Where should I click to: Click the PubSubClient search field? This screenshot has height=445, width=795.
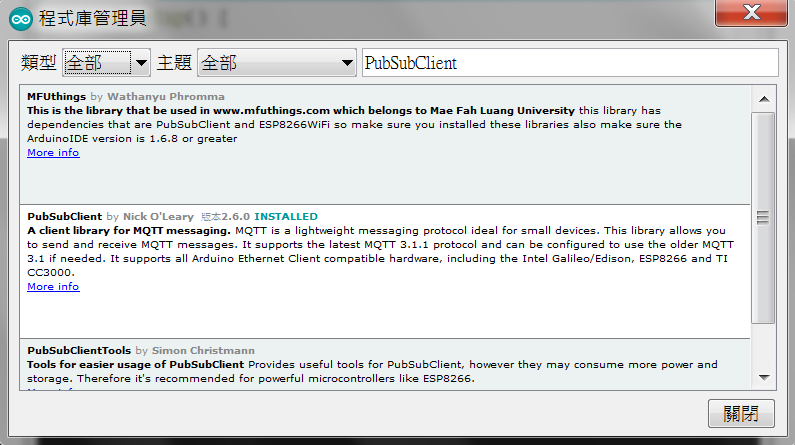pos(570,63)
